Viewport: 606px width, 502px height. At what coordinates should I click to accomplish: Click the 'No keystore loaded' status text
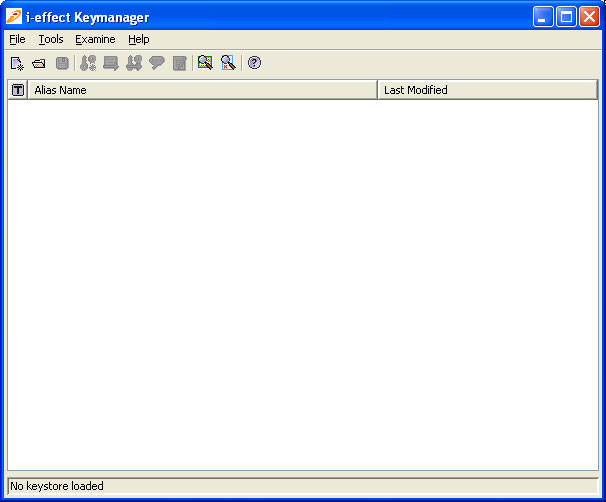click(57, 486)
